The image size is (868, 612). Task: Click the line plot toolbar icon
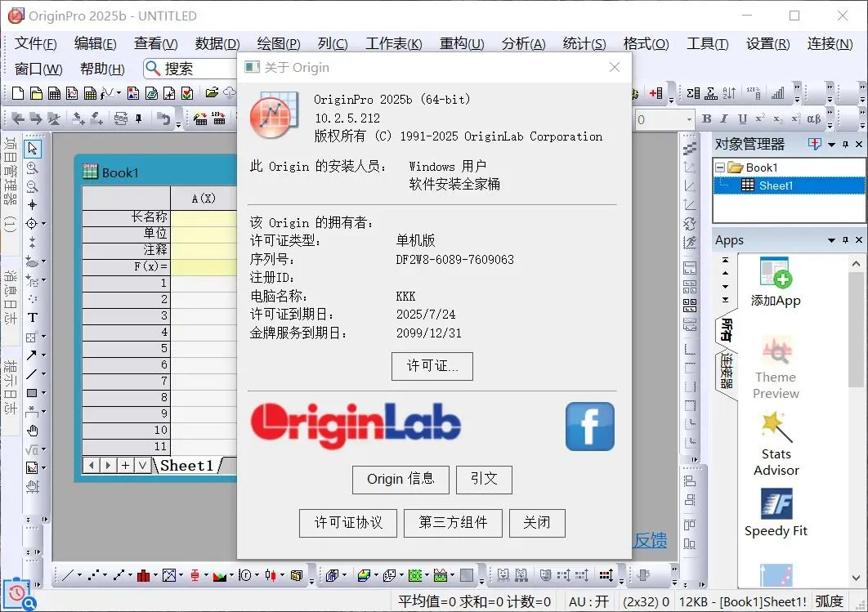click(x=68, y=575)
